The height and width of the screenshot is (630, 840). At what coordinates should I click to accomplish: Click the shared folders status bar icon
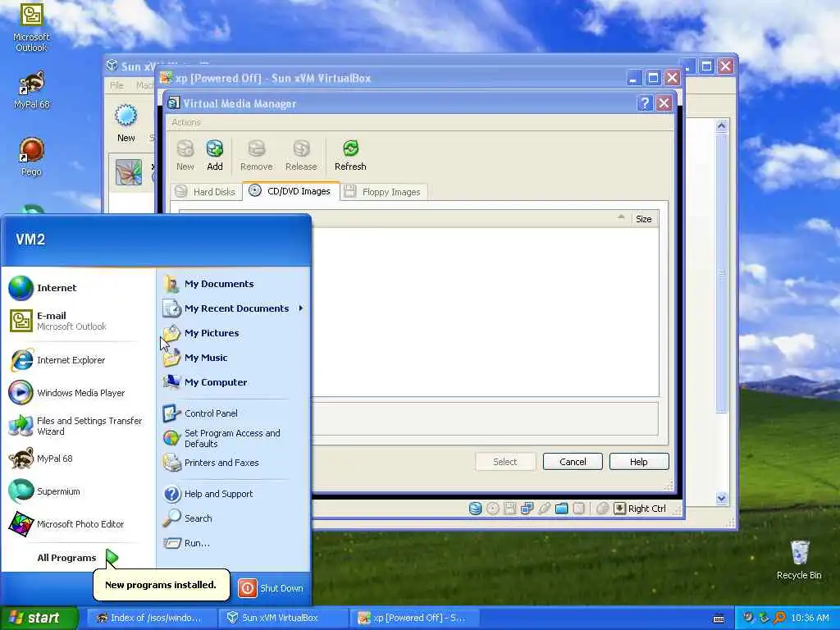coord(561,509)
